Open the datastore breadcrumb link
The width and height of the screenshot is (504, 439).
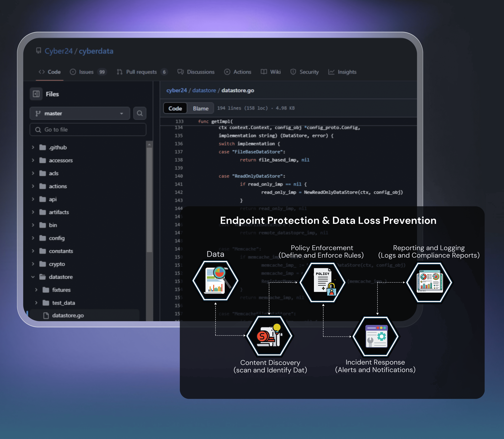tap(204, 90)
